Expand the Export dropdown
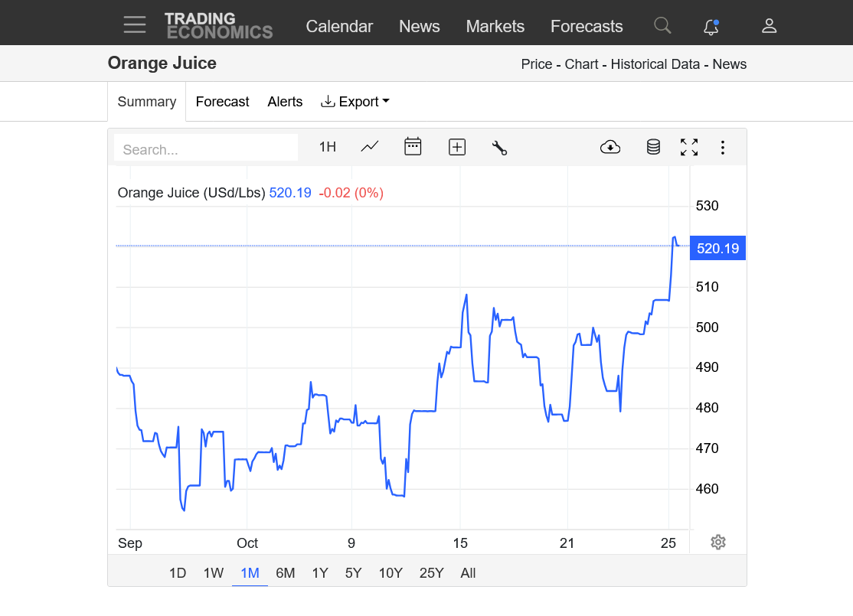This screenshot has height=616, width=853. click(355, 102)
